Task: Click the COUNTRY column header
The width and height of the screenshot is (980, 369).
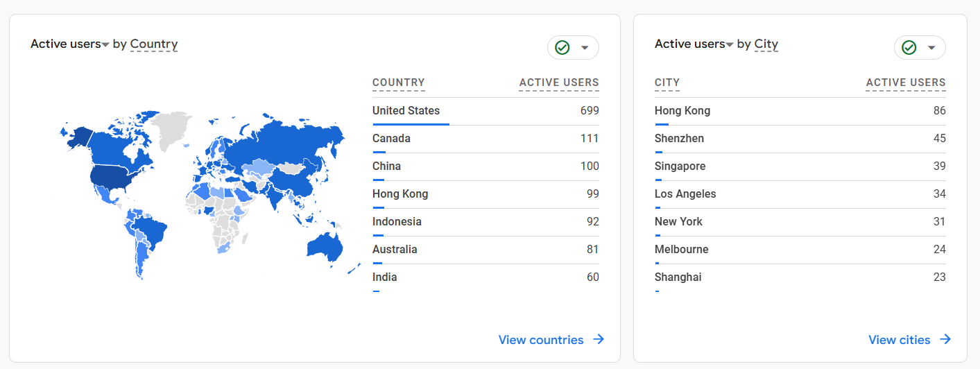Action: (399, 83)
